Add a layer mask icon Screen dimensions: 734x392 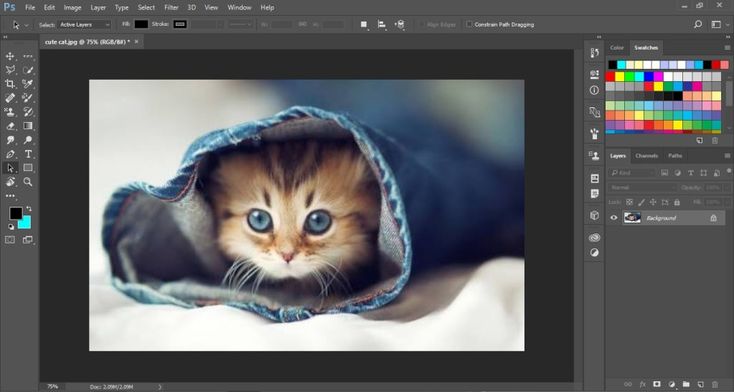click(656, 384)
